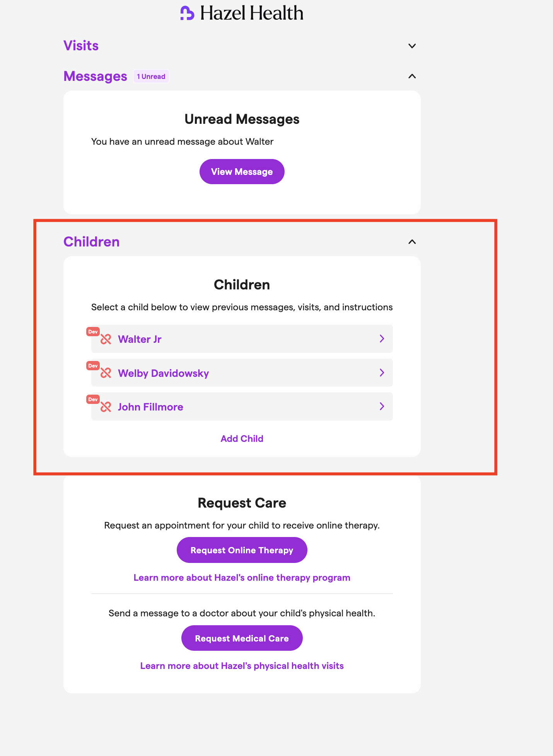The height and width of the screenshot is (756, 553).
Task: Click the unlinked icon beside John Fillmore
Action: pos(106,407)
